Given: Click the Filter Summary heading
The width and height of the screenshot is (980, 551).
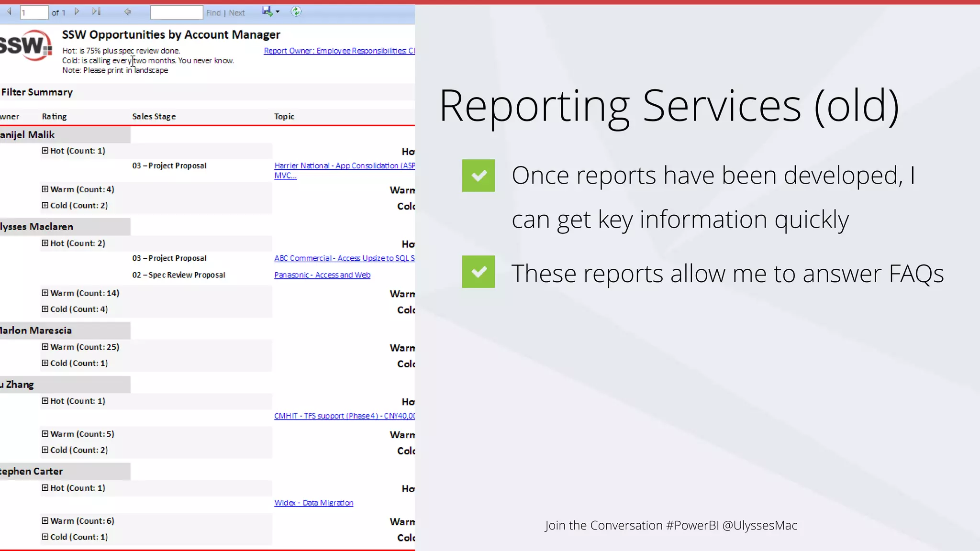Looking at the screenshot, I should pos(37,92).
